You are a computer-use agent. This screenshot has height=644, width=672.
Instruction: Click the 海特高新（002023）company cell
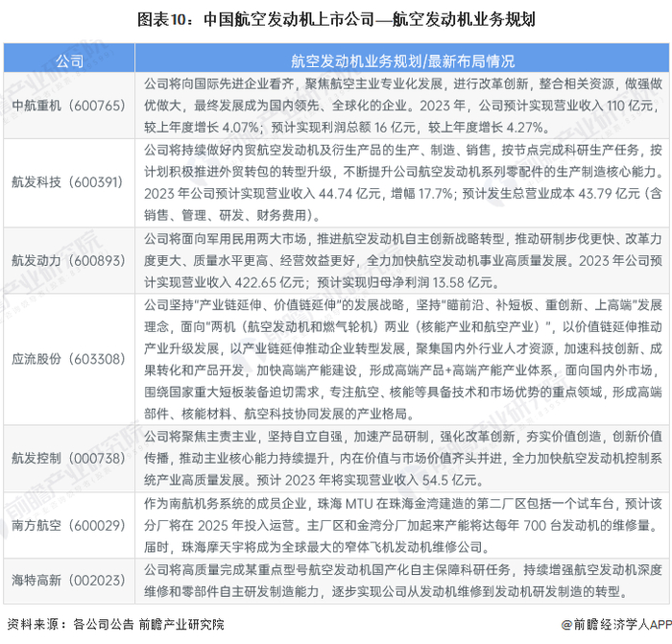(x=69, y=581)
